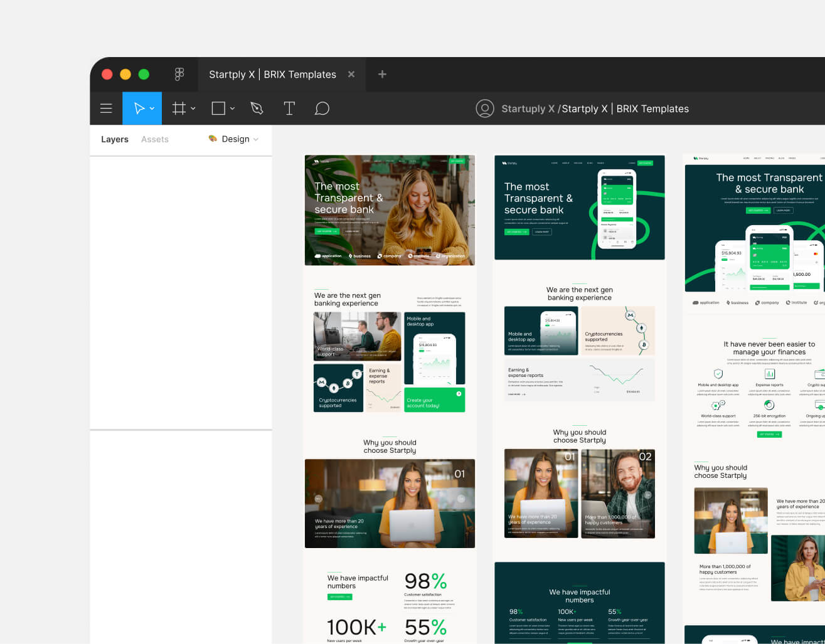Open a new tab with the plus button
This screenshot has width=825, height=644.
click(382, 74)
